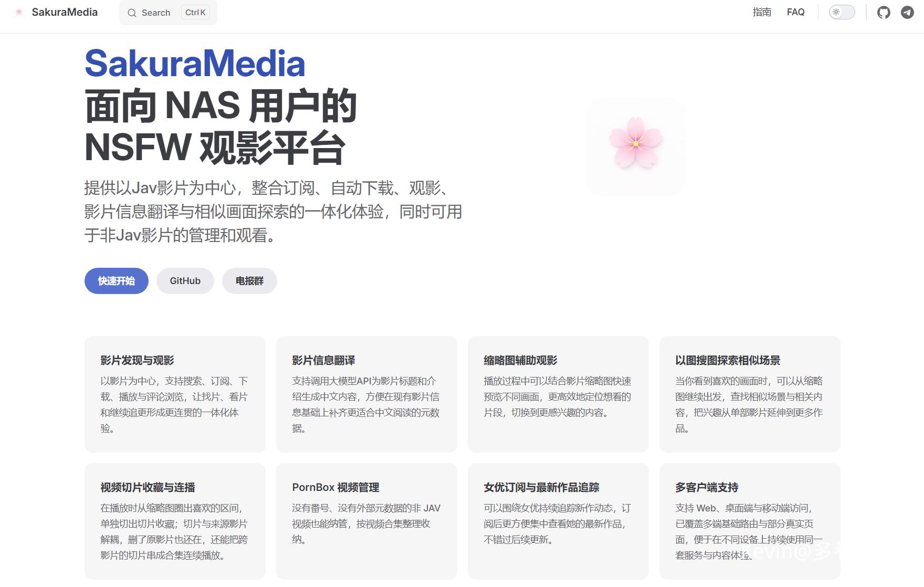Screen dimensions: 924x587
Task: Click the 电报群 button
Action: (x=249, y=281)
